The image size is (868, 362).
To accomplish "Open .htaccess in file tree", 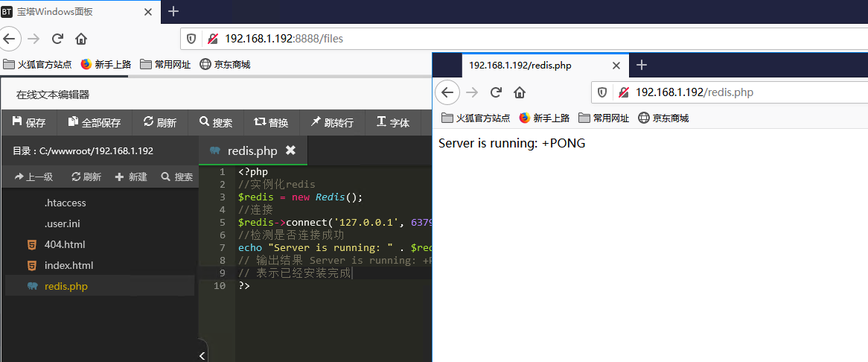I will [x=100, y=203].
